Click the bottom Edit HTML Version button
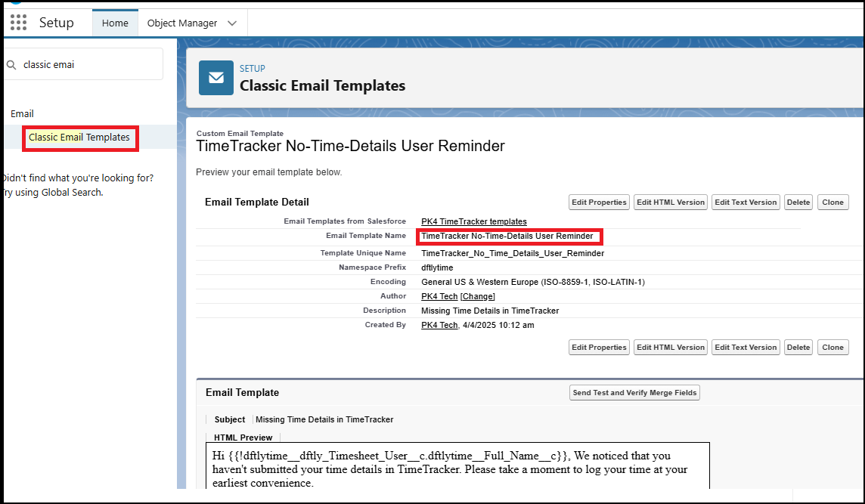 [671, 348]
